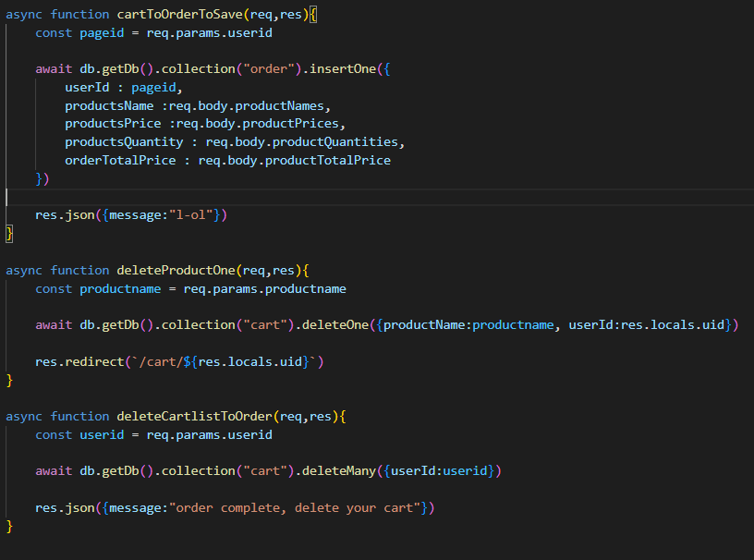Click "order complete, delete your cart" string

pyautogui.click(x=294, y=508)
